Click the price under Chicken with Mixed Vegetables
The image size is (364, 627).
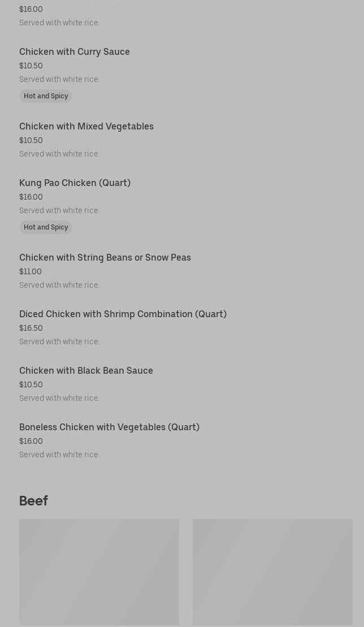[31, 141]
